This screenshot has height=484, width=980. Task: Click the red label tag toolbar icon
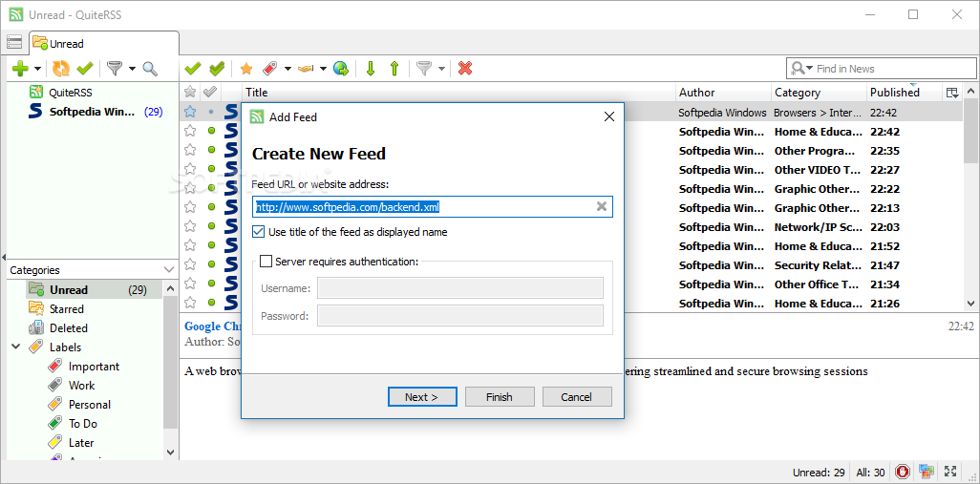coord(270,69)
